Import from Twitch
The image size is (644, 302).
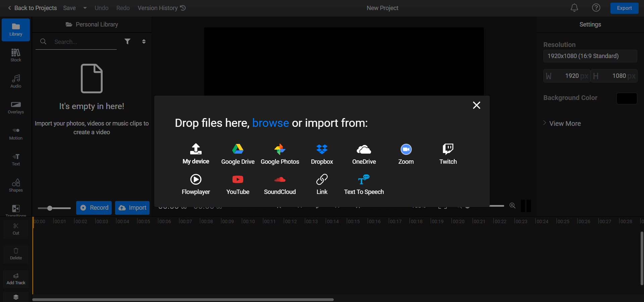coord(448,154)
